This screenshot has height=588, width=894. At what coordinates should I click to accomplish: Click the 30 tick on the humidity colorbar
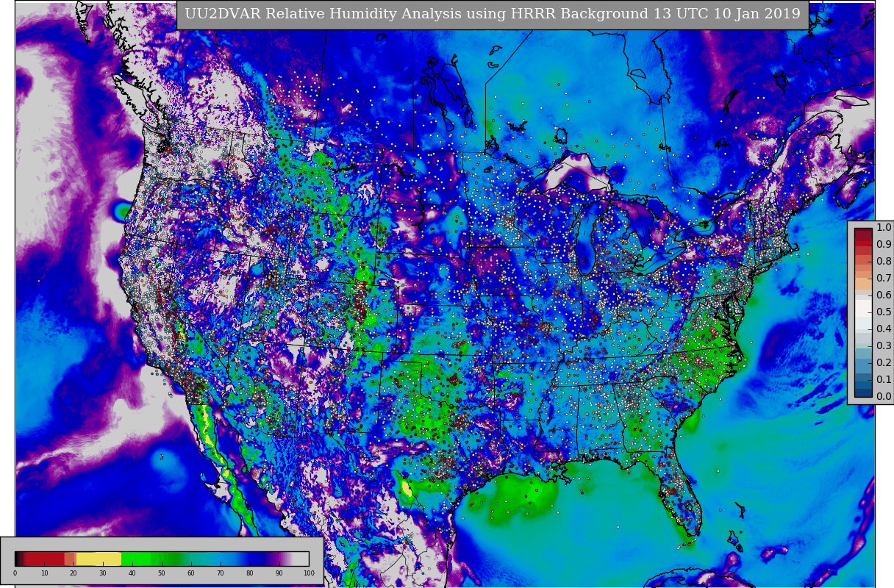pyautogui.click(x=103, y=573)
